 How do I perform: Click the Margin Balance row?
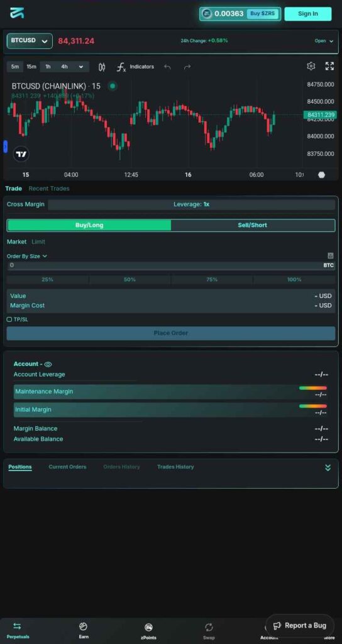(171, 429)
